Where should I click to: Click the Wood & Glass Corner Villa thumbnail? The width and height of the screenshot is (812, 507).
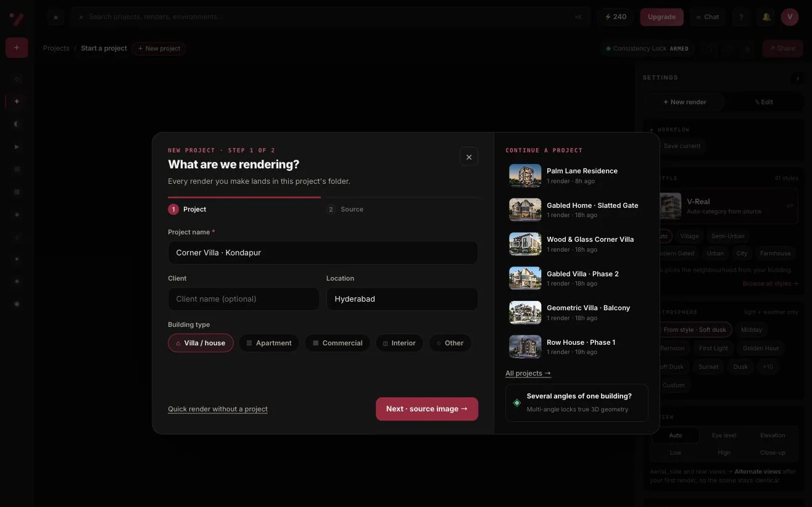click(x=525, y=244)
